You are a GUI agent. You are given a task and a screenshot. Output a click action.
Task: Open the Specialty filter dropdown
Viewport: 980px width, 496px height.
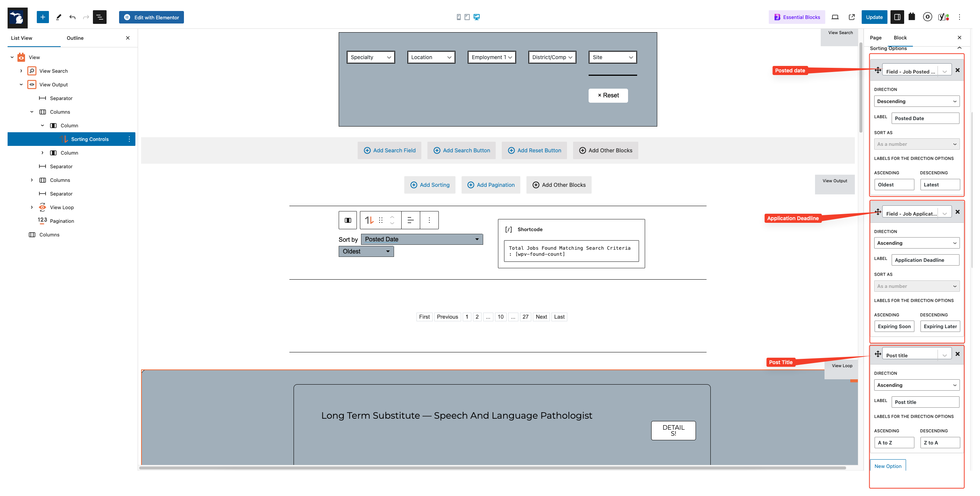click(371, 57)
